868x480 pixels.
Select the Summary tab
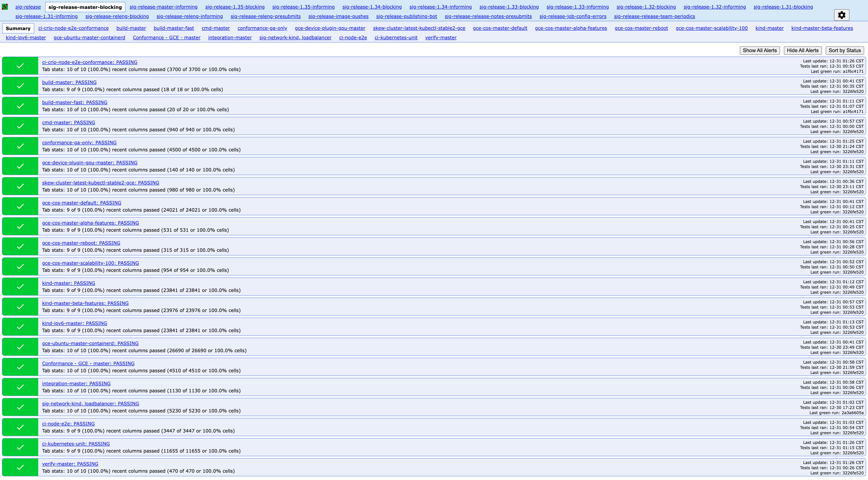(18, 28)
